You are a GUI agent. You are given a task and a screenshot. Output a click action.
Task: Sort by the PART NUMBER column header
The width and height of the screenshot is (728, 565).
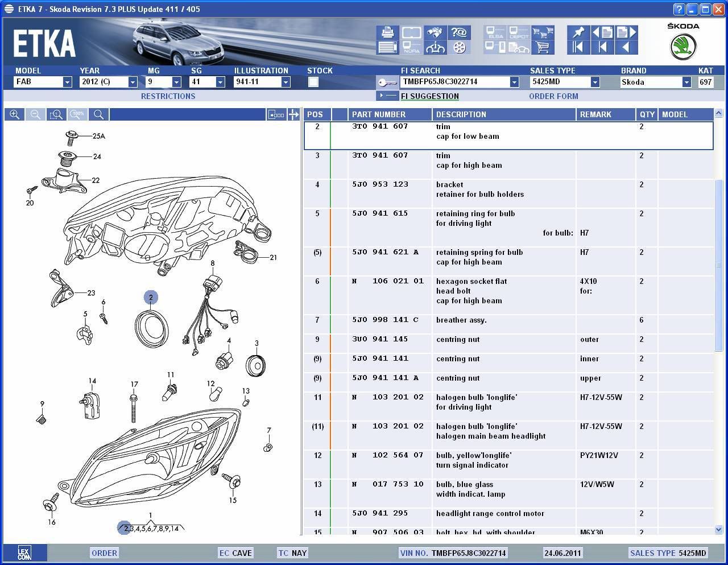[x=389, y=114]
